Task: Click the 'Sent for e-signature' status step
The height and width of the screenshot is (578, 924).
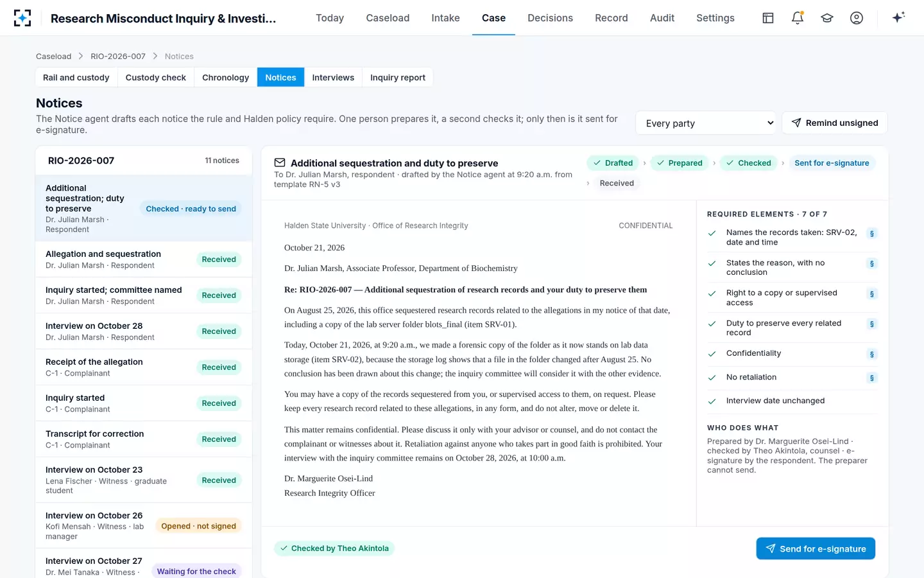Action: pos(832,163)
